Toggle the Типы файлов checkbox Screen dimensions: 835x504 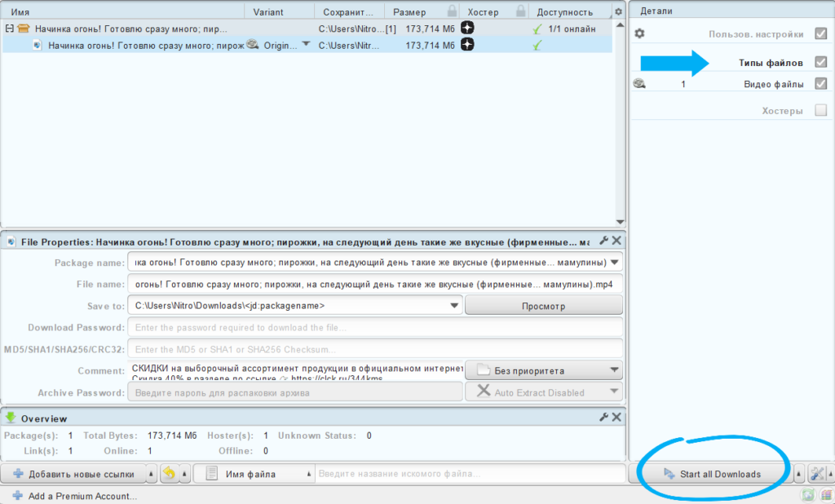click(x=820, y=62)
